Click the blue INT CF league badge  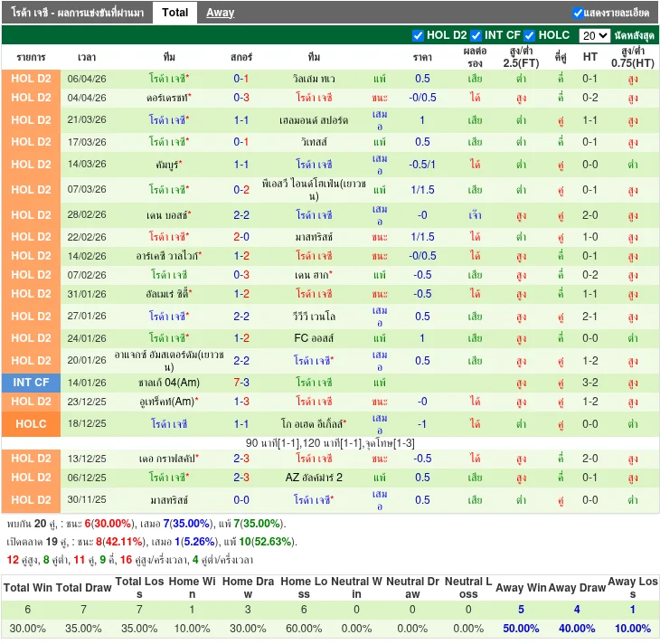[x=31, y=383]
